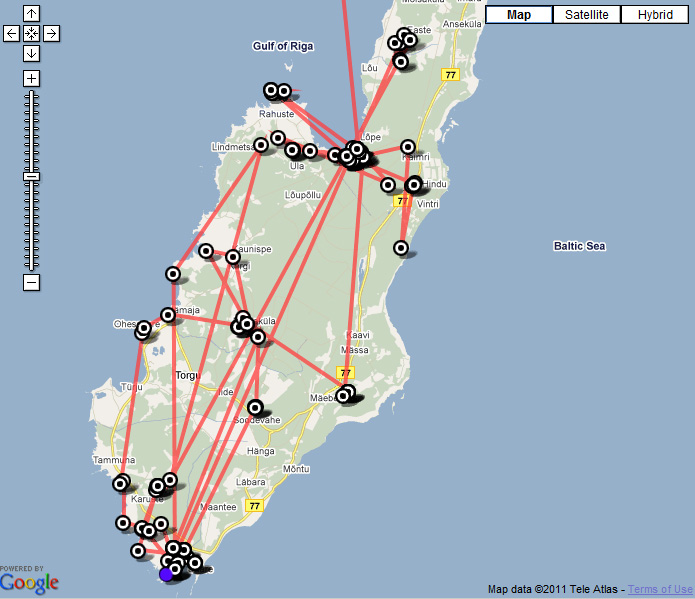This screenshot has width=695, height=599.
Task: Click the blue marker at the southern tip
Action: [x=167, y=574]
